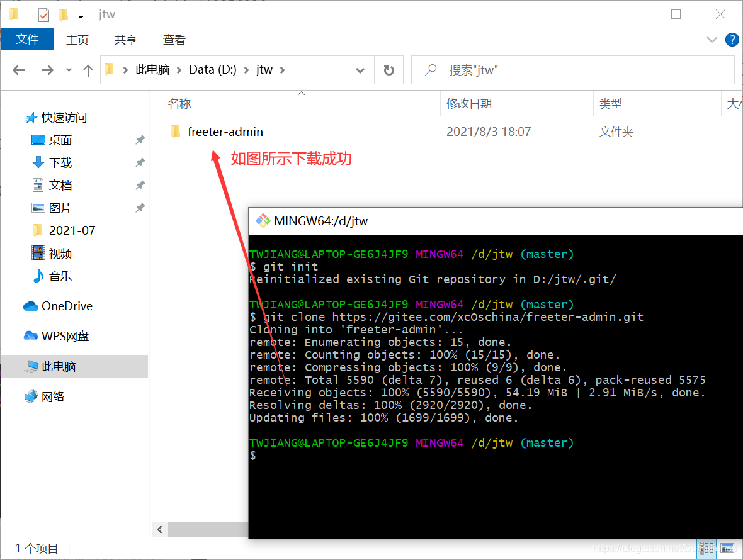The height and width of the screenshot is (560, 743).
Task: Sort by the 修改日期 column header
Action: click(469, 104)
